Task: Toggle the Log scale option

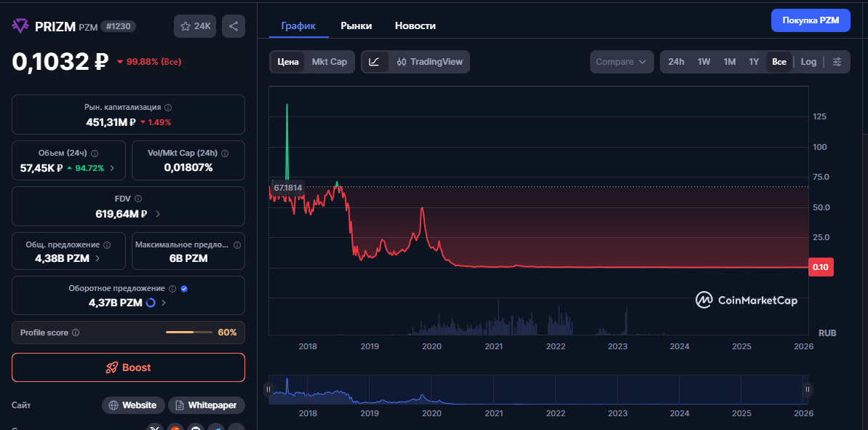Action: (808, 62)
